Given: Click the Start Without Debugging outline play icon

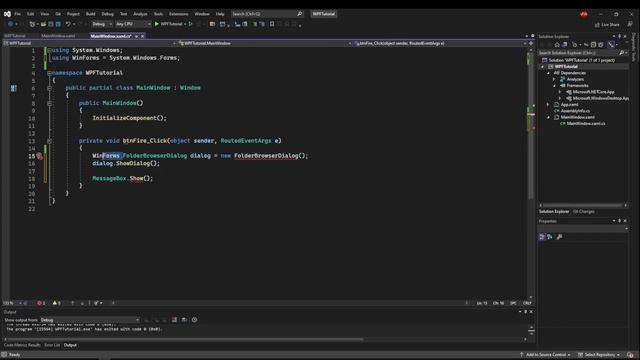Looking at the screenshot, I should (x=191, y=24).
